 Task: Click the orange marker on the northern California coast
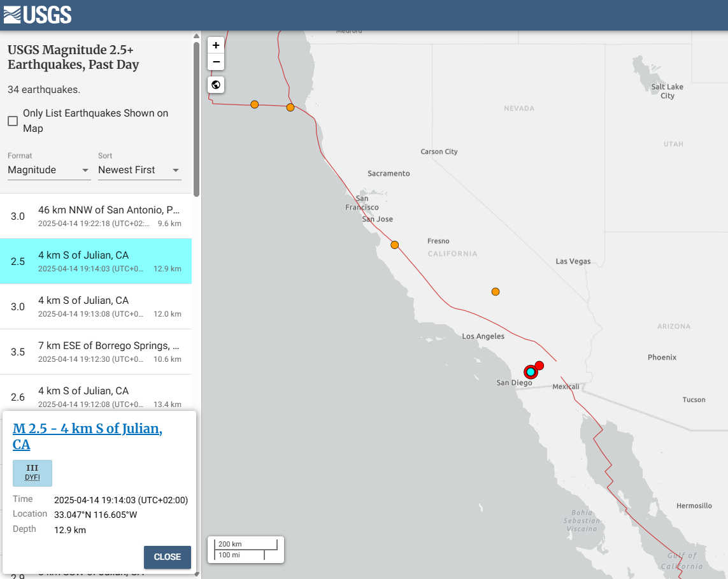290,107
